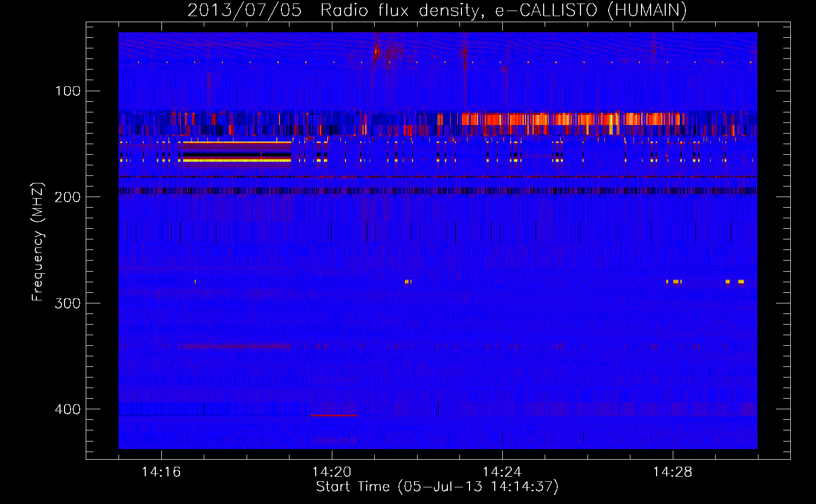Click the 14:28 time tick label
Image resolution: width=816 pixels, height=504 pixels.
[673, 472]
